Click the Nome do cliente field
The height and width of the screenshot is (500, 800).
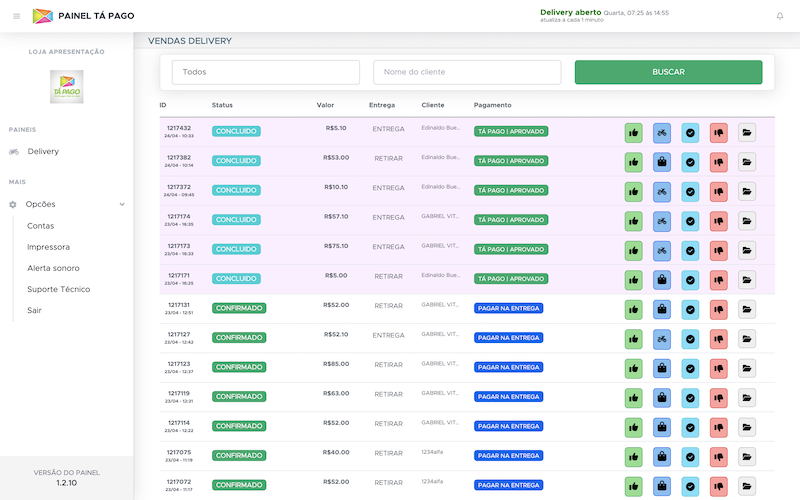click(467, 72)
